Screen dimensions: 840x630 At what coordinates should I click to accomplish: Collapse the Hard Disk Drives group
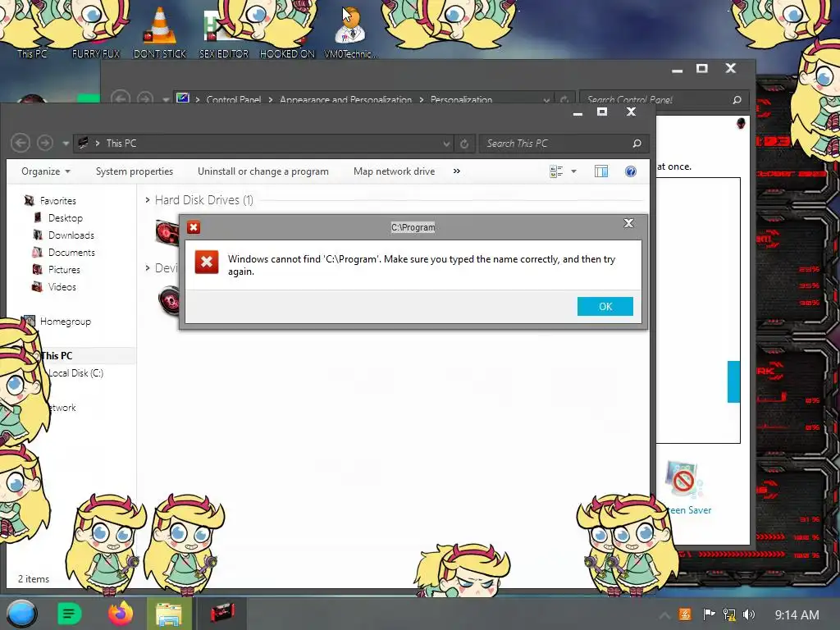[x=148, y=200]
